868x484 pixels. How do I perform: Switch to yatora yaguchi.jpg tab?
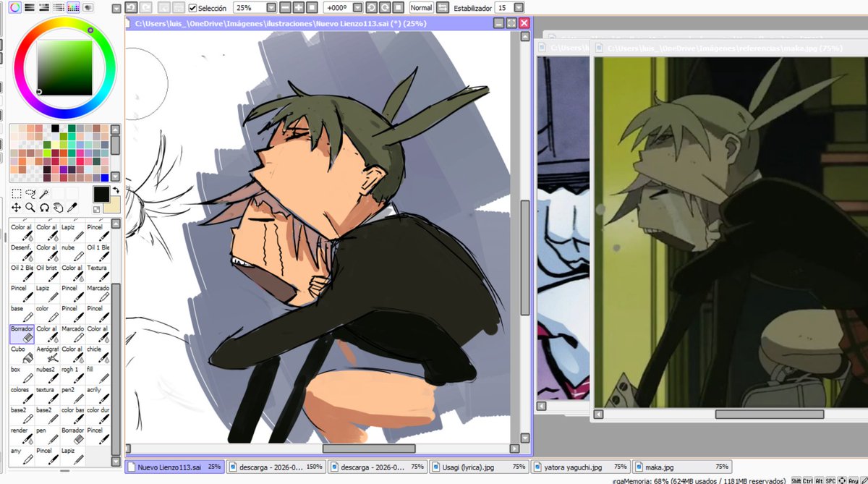pos(580,467)
